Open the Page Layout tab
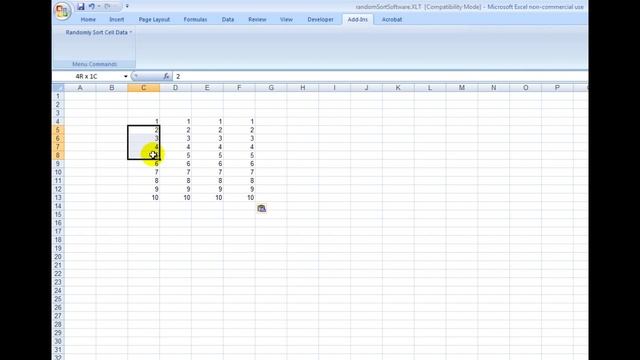 pyautogui.click(x=154, y=20)
